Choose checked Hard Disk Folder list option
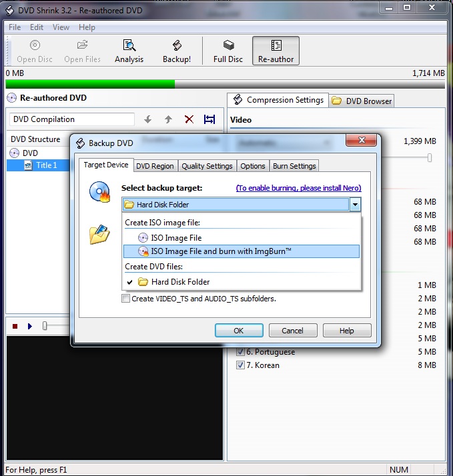453x476 pixels. (x=242, y=282)
